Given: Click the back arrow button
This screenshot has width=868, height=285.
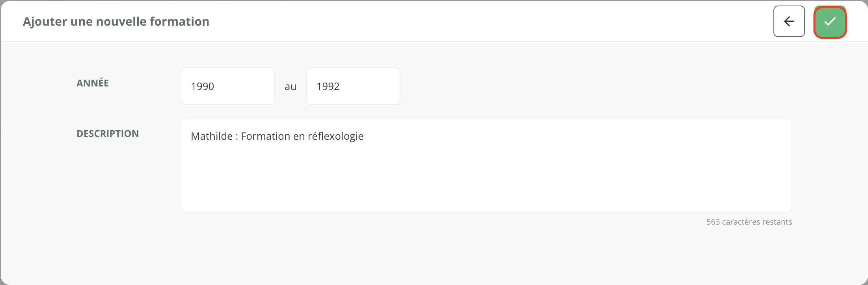Looking at the screenshot, I should point(789,21).
